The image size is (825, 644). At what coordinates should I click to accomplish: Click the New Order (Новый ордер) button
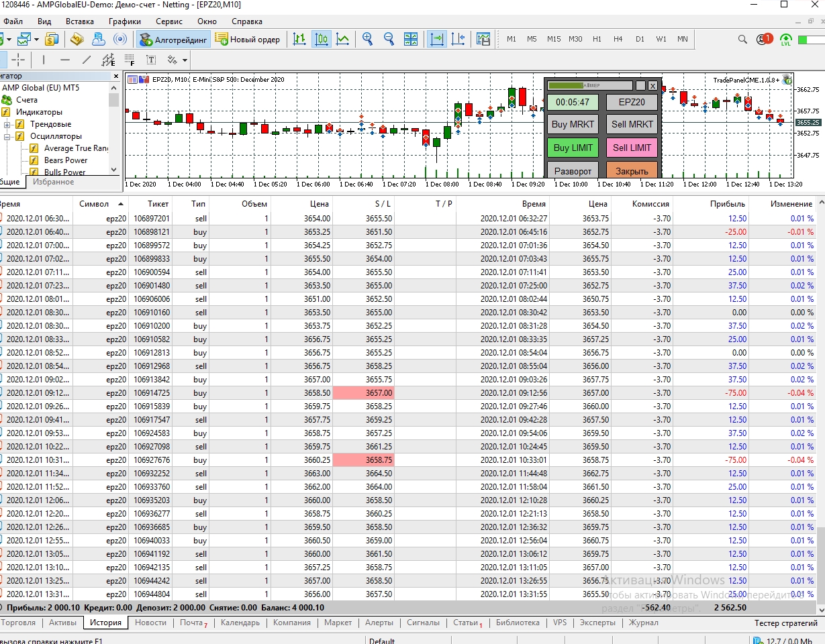tap(248, 40)
